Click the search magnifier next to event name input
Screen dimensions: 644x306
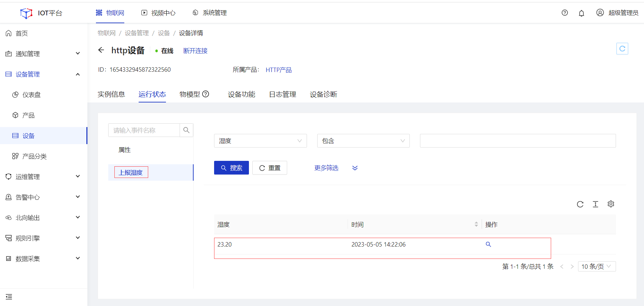pyautogui.click(x=186, y=130)
